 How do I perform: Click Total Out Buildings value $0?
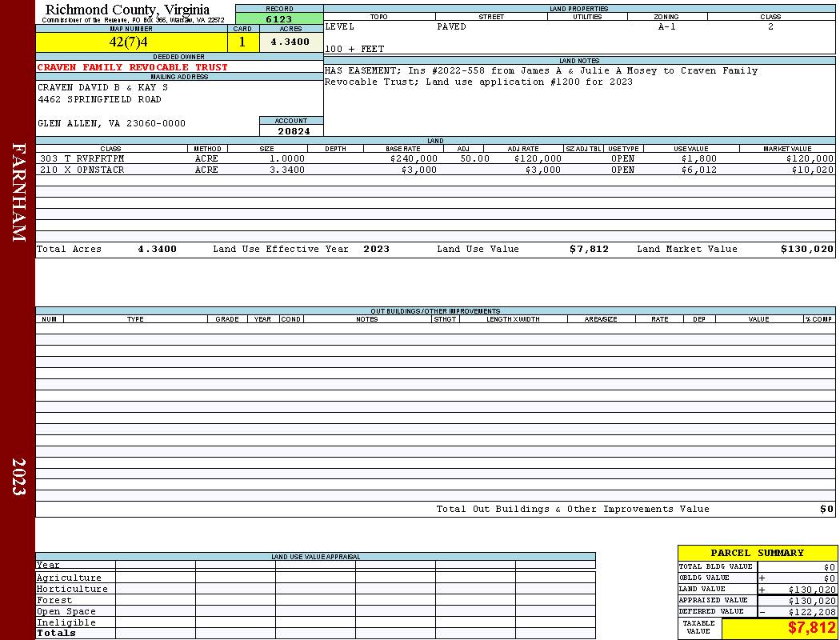point(826,509)
